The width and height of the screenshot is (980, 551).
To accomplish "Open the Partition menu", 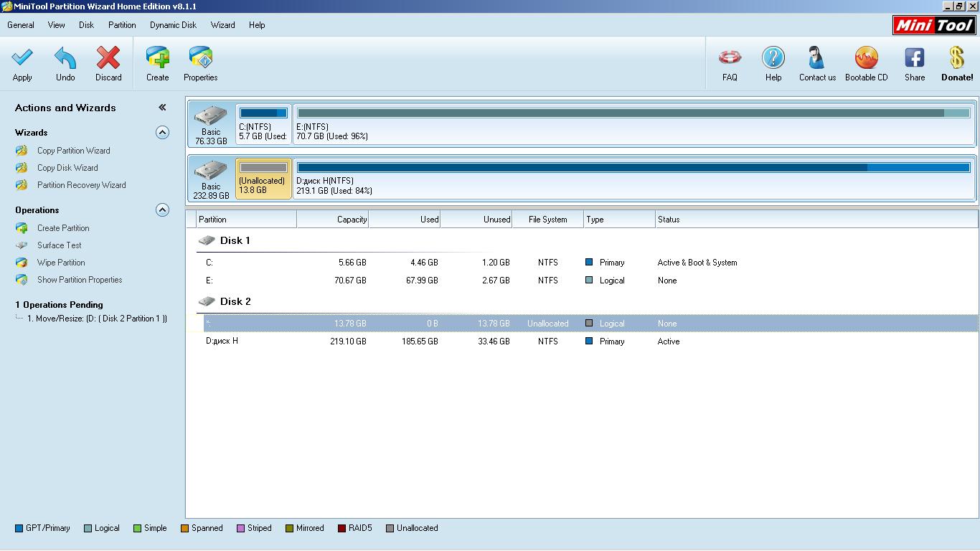I will pyautogui.click(x=122, y=25).
